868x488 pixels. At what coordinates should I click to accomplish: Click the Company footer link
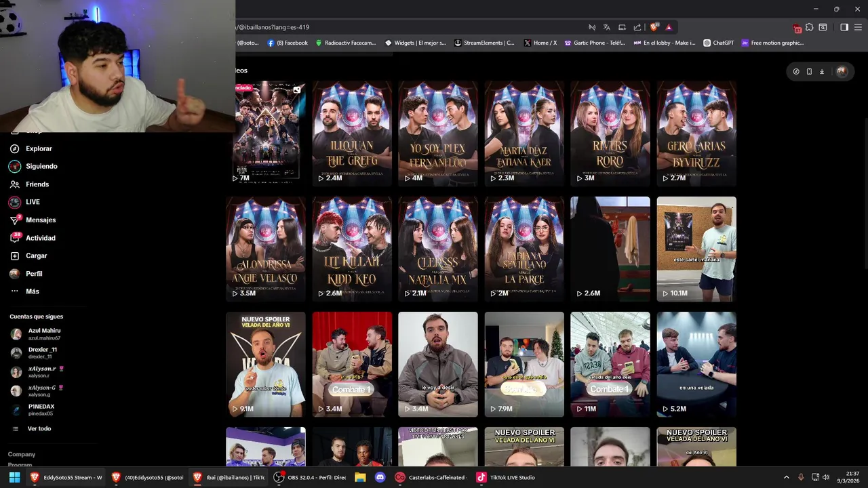click(22, 454)
